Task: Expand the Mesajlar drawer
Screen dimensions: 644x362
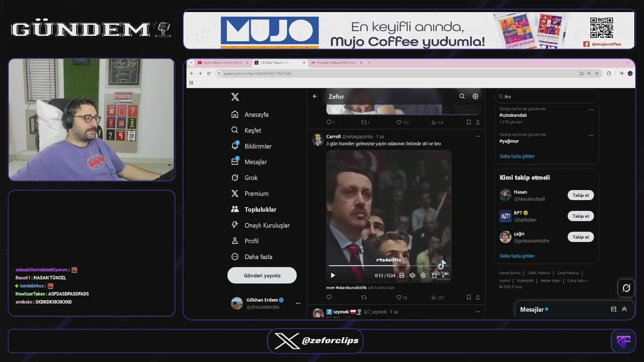Action: (624, 309)
